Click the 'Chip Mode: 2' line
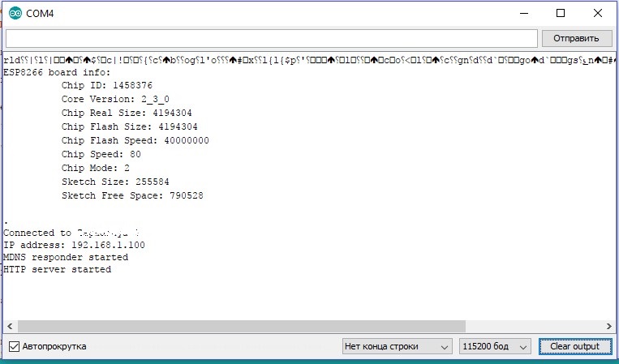Viewport: 619px width, 364px height. pos(95,168)
